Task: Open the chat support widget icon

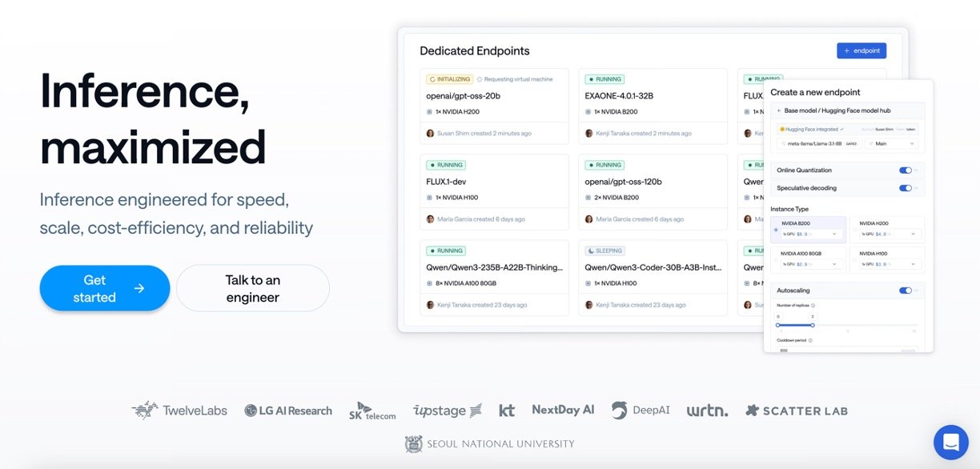Action: (951, 443)
